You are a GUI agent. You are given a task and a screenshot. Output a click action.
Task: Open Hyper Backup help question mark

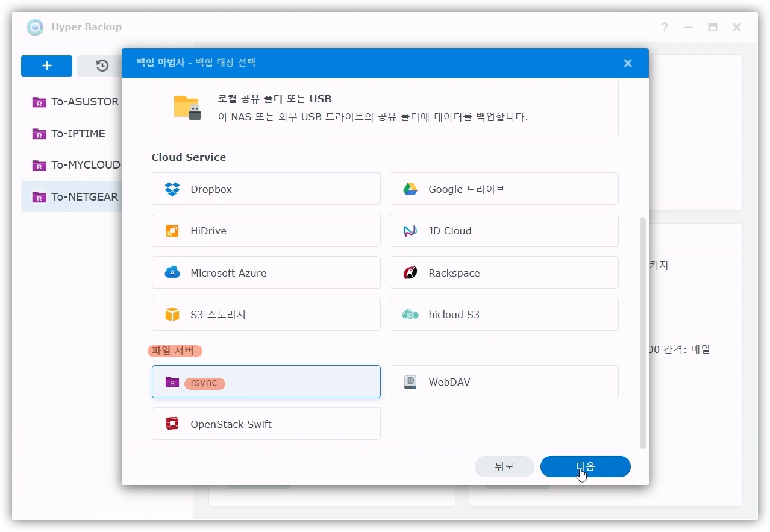pyautogui.click(x=664, y=27)
